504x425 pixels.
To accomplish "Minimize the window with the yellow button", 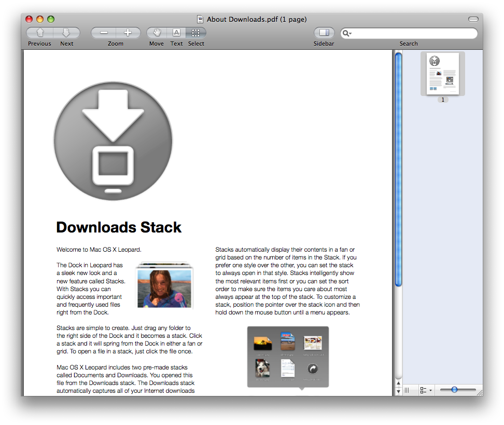I will [40, 19].
